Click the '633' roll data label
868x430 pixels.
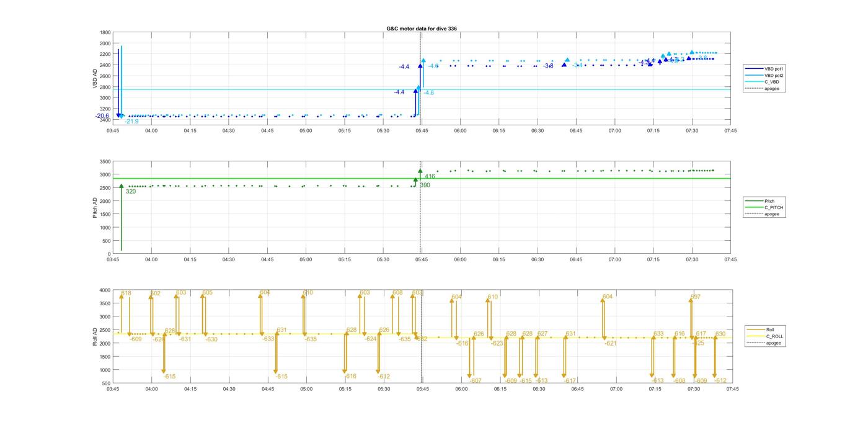pos(658,334)
